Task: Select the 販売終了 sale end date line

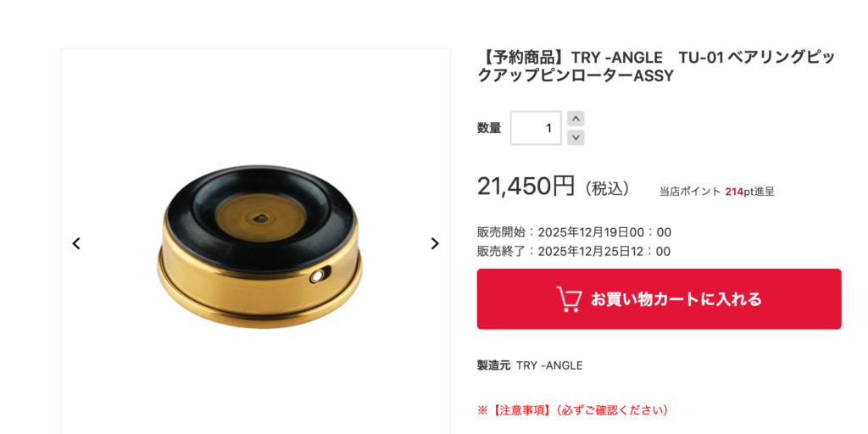Action: click(574, 251)
